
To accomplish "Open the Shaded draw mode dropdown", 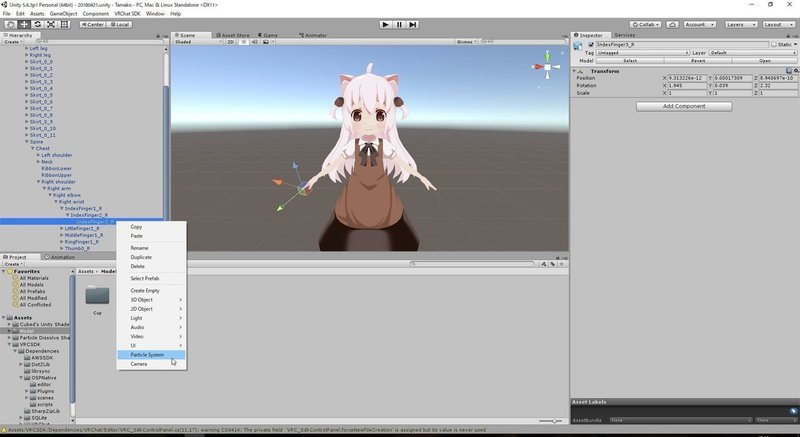I will [x=198, y=42].
